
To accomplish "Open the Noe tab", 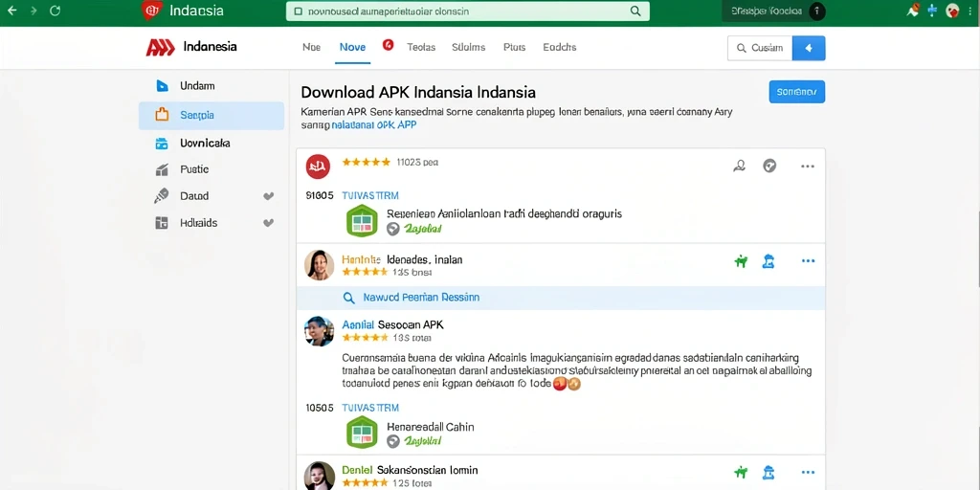I will click(311, 47).
